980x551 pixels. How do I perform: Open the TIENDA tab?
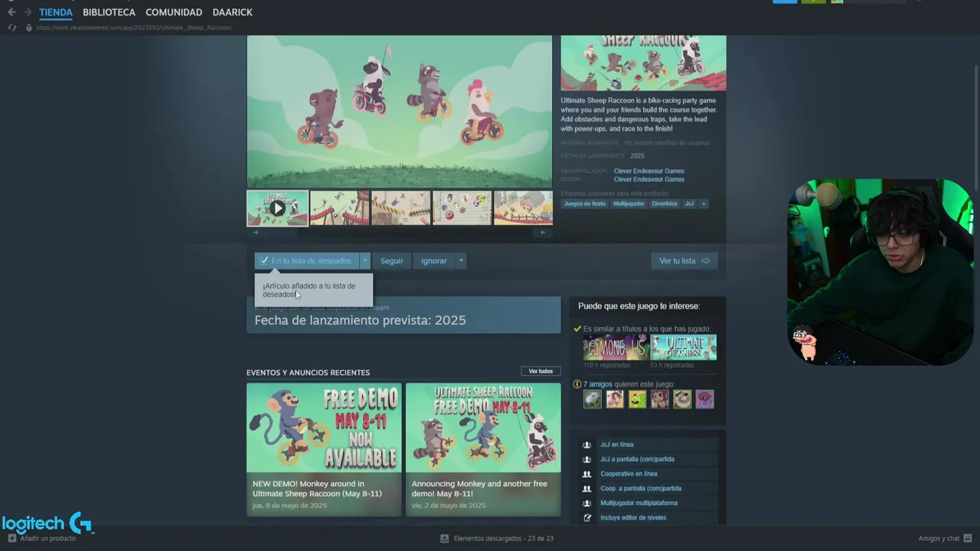pyautogui.click(x=56, y=12)
